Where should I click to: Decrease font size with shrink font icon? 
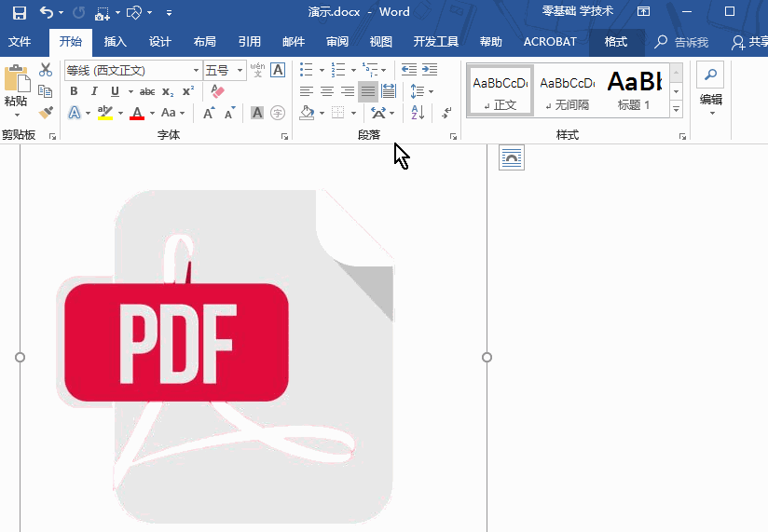tap(229, 113)
